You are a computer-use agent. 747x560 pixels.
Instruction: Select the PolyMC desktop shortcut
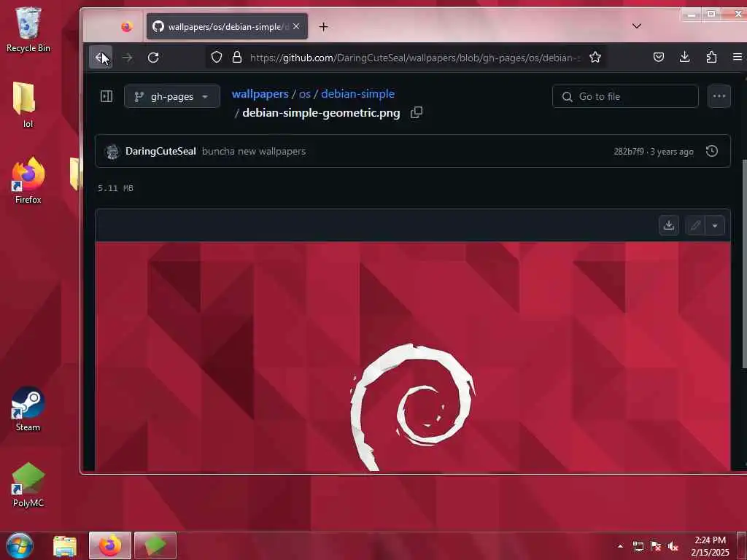pyautogui.click(x=28, y=485)
